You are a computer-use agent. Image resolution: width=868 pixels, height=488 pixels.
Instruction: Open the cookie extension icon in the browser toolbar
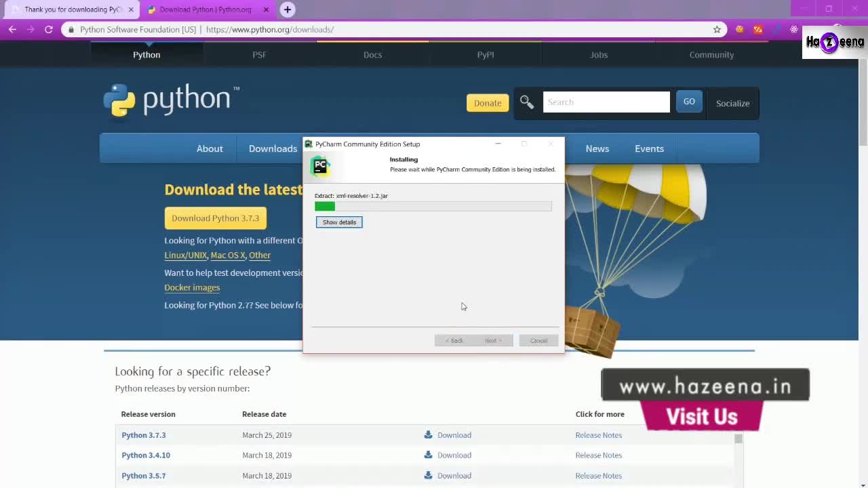(740, 29)
